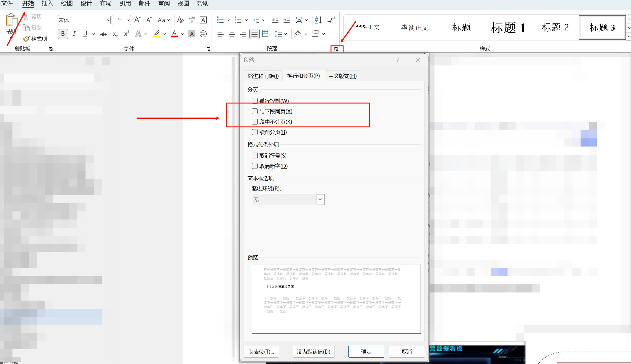Switch to the 缩进和间距 tab
Screen dimensions: 631x364
click(263, 76)
